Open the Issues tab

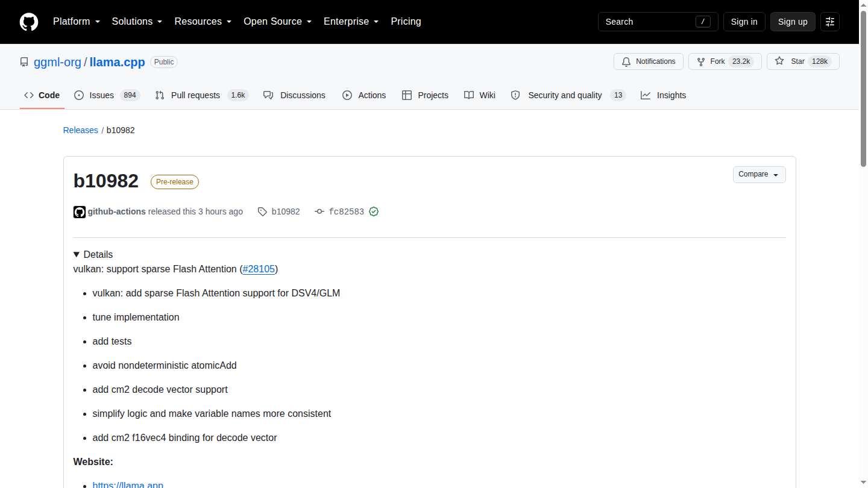[x=107, y=95]
